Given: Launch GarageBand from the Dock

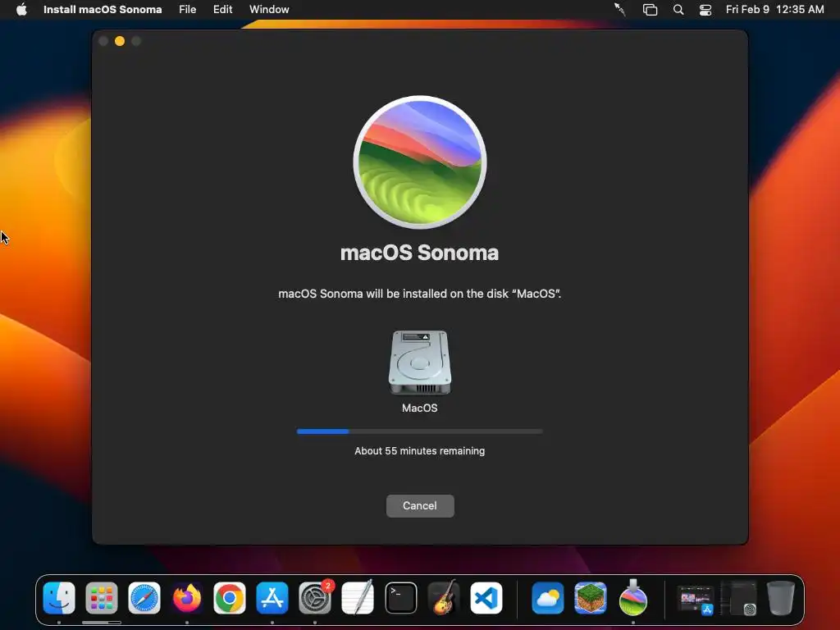Looking at the screenshot, I should 444,598.
